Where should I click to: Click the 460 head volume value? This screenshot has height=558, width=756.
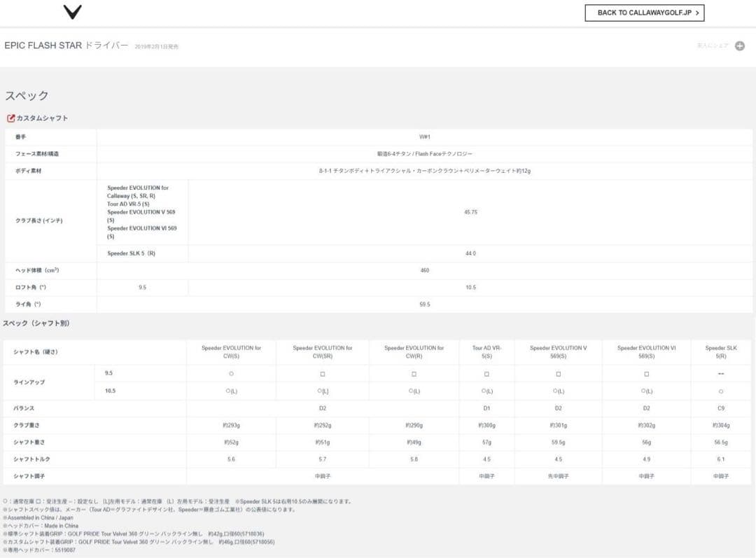click(424, 270)
